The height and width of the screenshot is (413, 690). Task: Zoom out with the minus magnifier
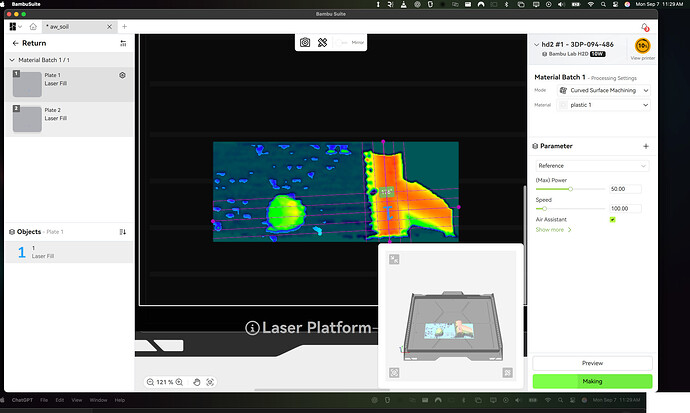point(150,382)
